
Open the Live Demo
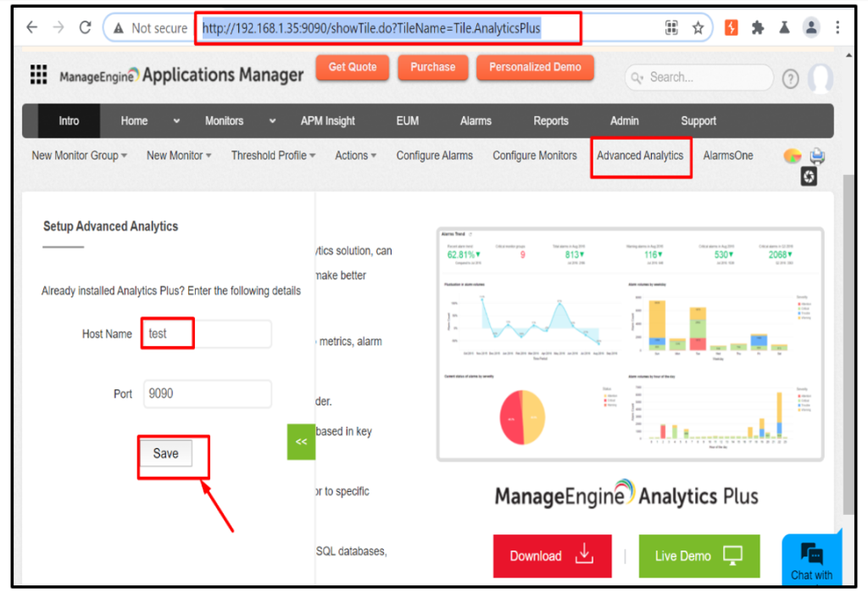click(699, 556)
